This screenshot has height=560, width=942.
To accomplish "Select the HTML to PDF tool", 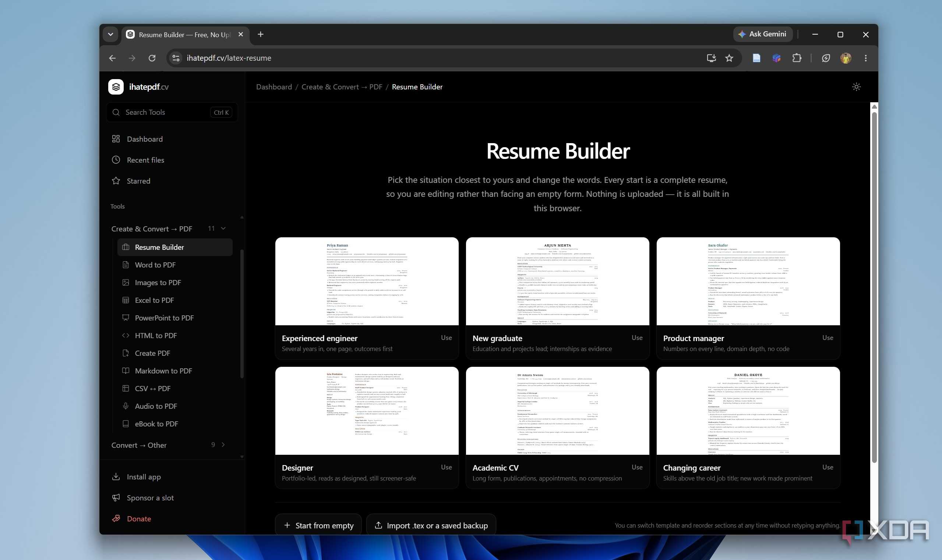I will [175, 336].
